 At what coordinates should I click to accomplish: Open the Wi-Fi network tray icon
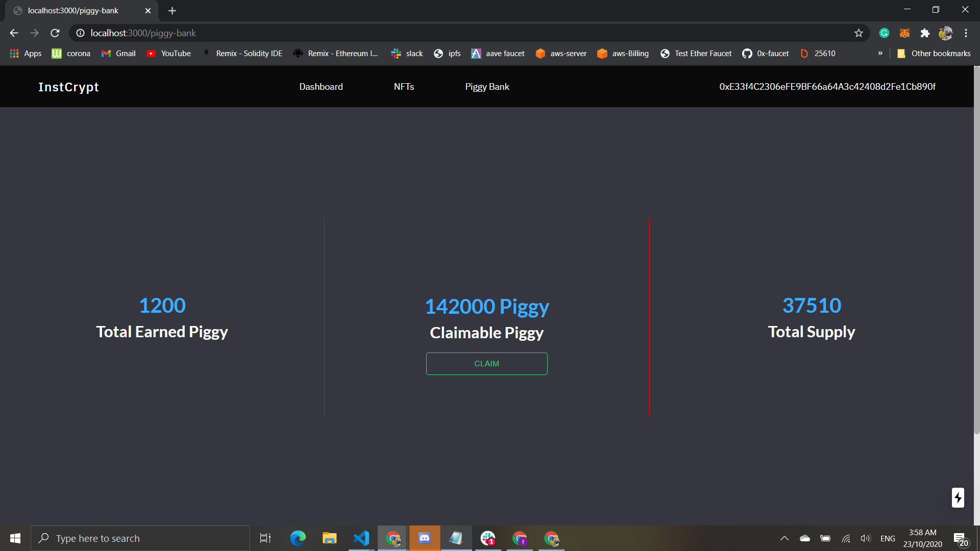coord(846,538)
